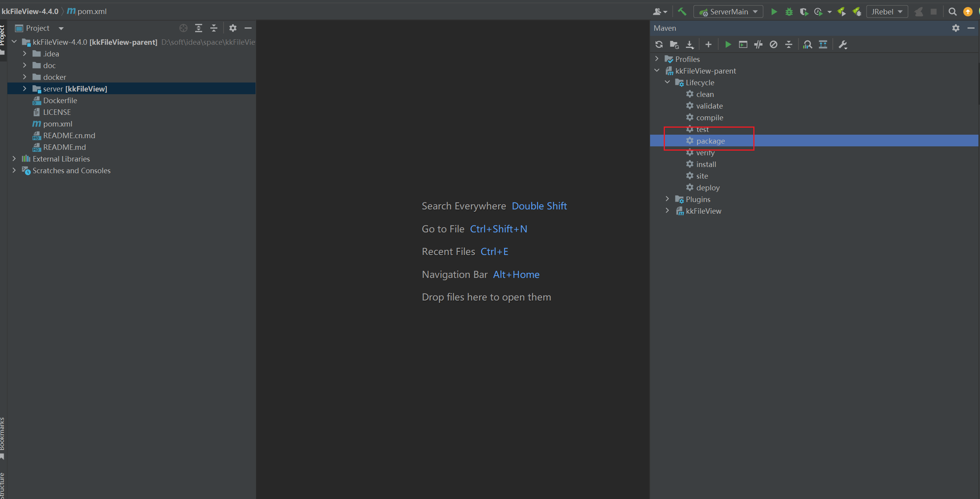Image resolution: width=980 pixels, height=499 pixels.
Task: Run Maven build with green arrow
Action: pyautogui.click(x=728, y=44)
